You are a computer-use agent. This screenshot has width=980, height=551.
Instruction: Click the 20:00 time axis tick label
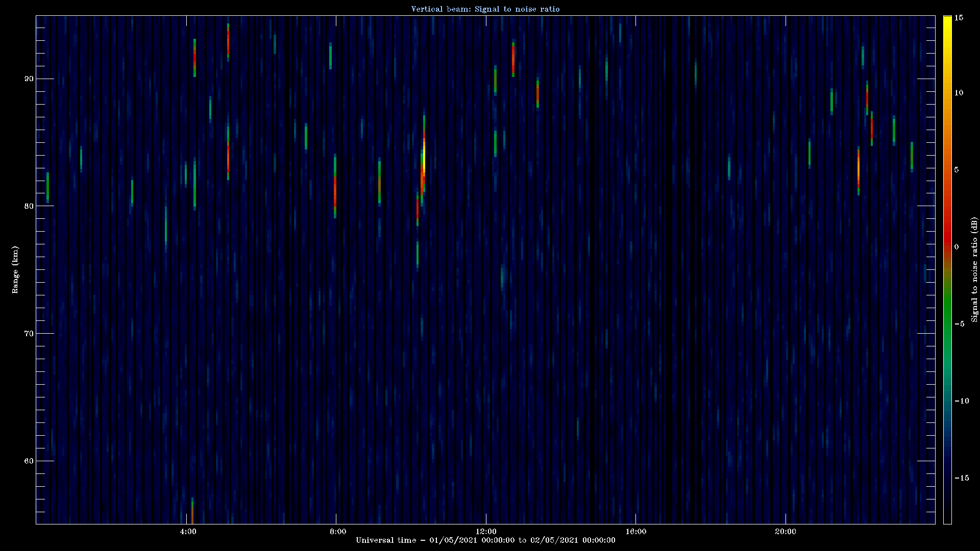785,532
